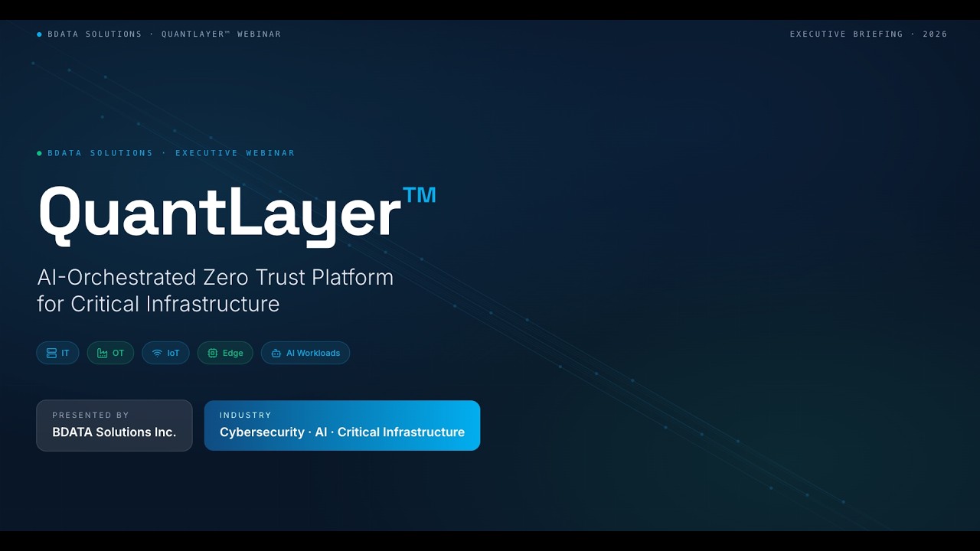This screenshot has height=551, width=980.
Task: Click the IoT tag's wifi icon
Action: coord(157,353)
